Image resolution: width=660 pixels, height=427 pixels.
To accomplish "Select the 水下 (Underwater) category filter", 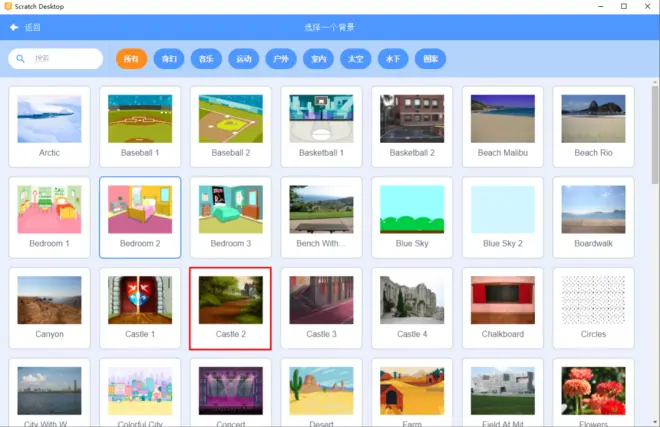I will coord(393,59).
